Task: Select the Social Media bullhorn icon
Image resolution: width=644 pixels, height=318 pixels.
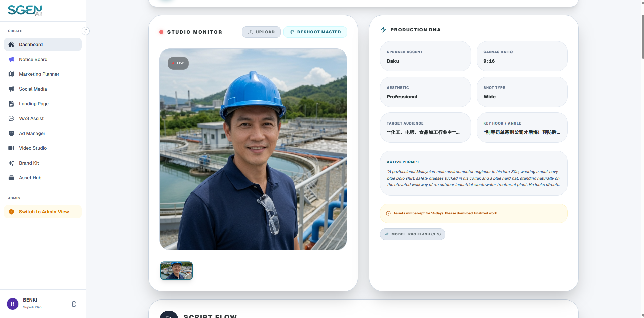Action: click(x=11, y=89)
